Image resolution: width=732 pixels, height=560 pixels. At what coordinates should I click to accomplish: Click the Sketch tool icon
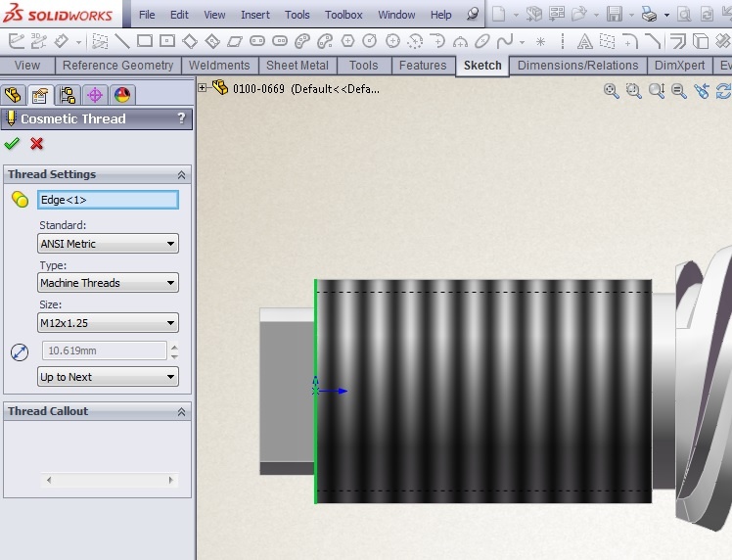coord(17,41)
